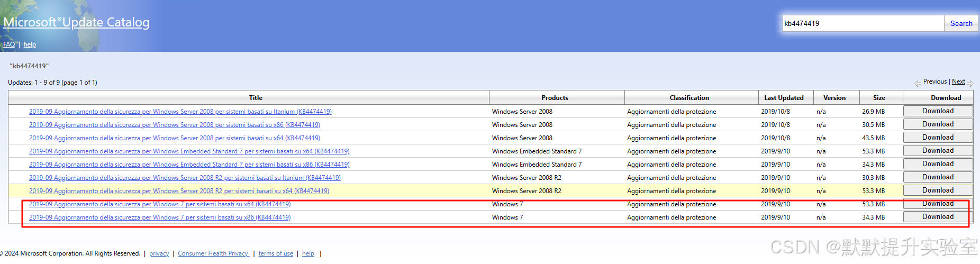This screenshot has height=264, width=980.
Task: Click the "Updates: 1 - 9 of 9" text
Action: 52,83
